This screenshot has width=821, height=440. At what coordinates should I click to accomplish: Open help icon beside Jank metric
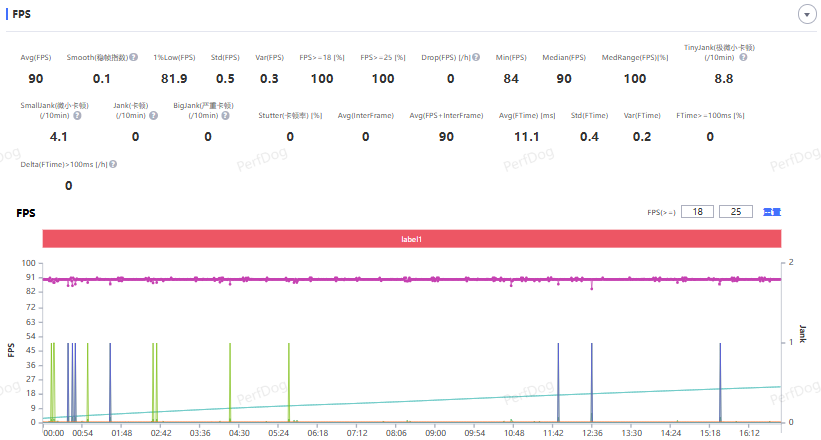[x=153, y=115]
